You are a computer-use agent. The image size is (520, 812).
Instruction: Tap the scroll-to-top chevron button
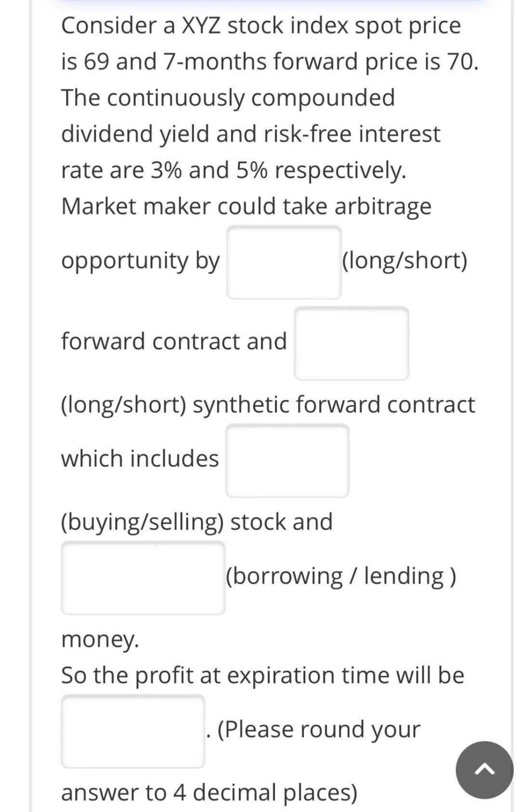tap(484, 770)
